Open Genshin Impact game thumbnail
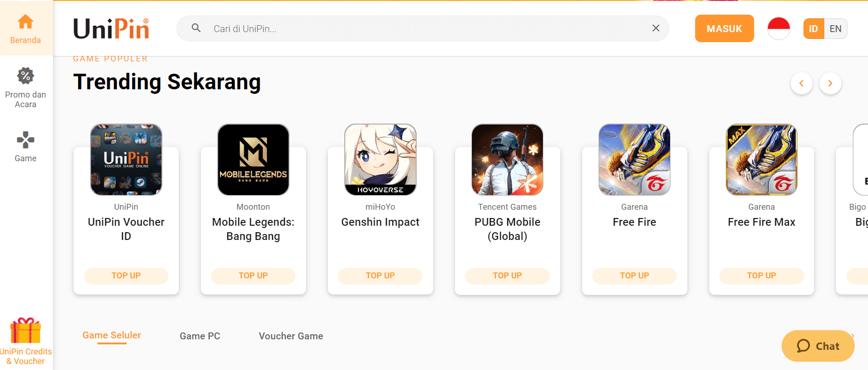The height and width of the screenshot is (370, 868). click(x=380, y=159)
